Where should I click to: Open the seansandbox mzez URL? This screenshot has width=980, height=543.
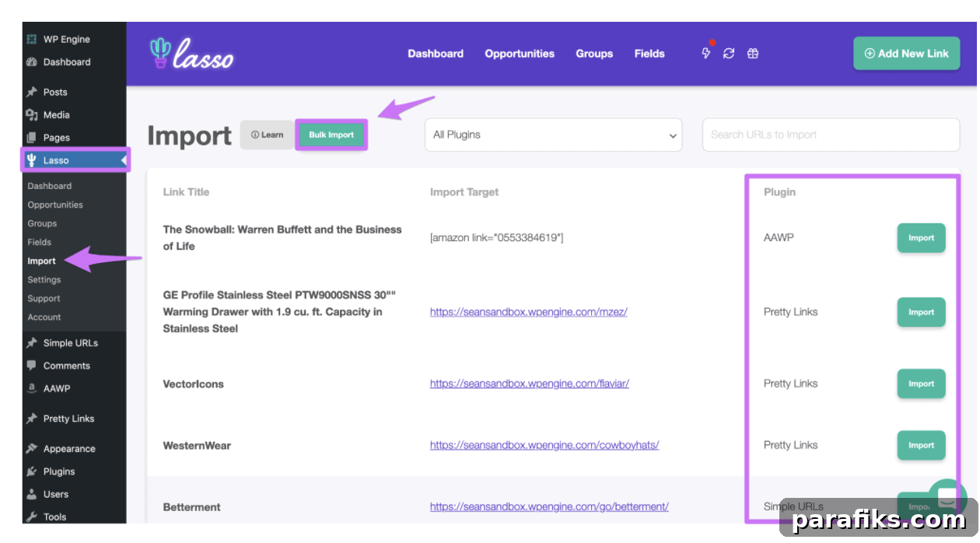[x=529, y=312]
